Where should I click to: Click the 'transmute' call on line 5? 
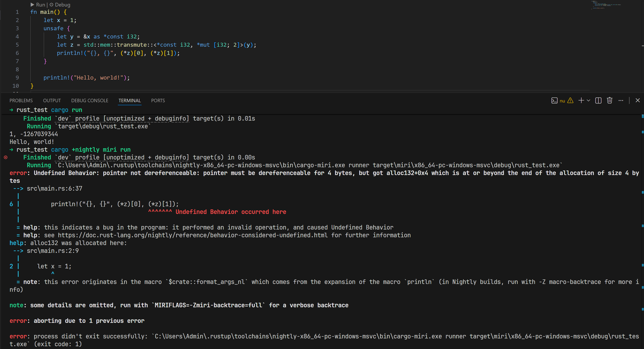[132, 45]
